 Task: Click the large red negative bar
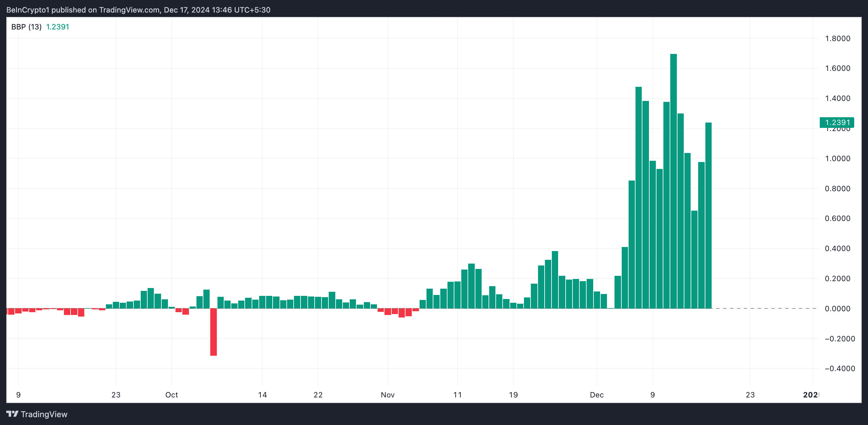point(213,332)
